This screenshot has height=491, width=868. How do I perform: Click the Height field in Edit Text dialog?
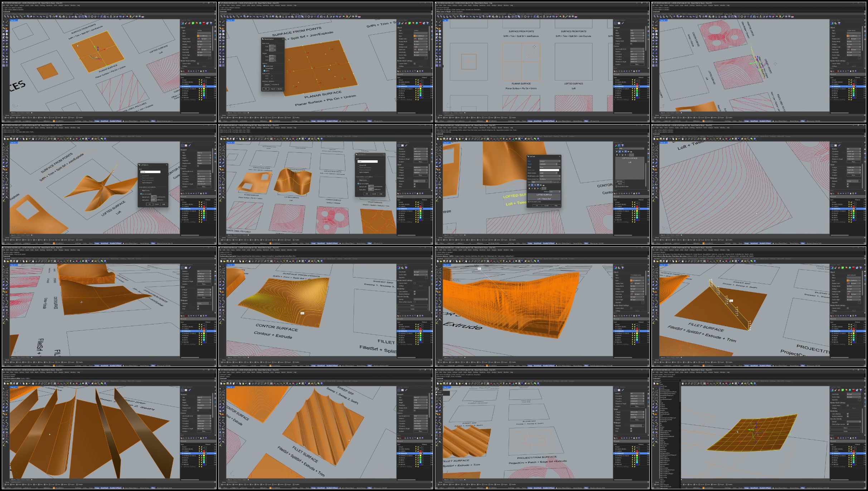pyautogui.click(x=548, y=164)
